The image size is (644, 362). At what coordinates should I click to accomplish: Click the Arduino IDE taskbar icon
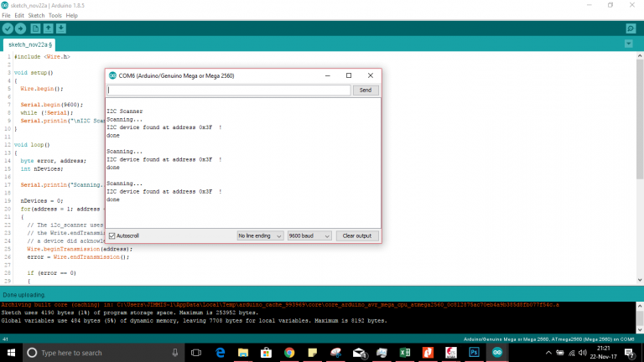497,353
